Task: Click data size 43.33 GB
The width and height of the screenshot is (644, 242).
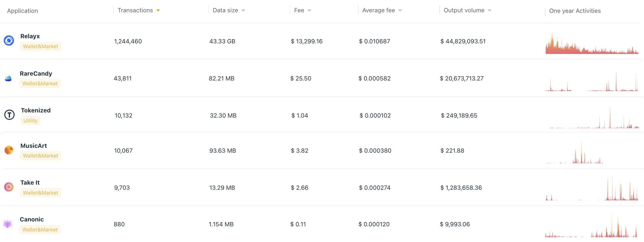Action: point(222,41)
